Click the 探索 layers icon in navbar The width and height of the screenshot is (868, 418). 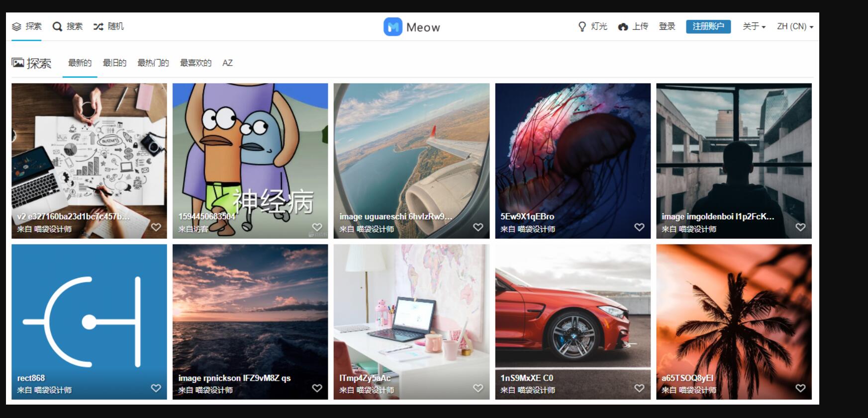[17, 26]
